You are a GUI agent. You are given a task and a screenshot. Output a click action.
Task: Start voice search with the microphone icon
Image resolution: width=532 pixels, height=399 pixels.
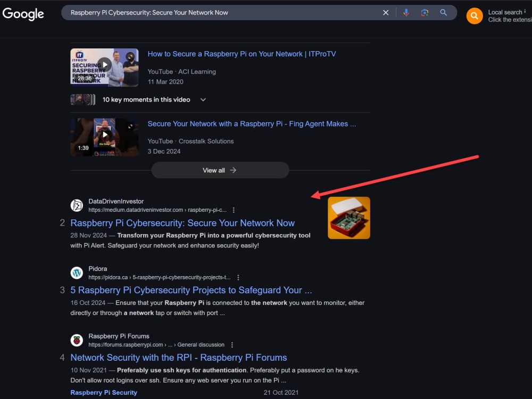(406, 13)
